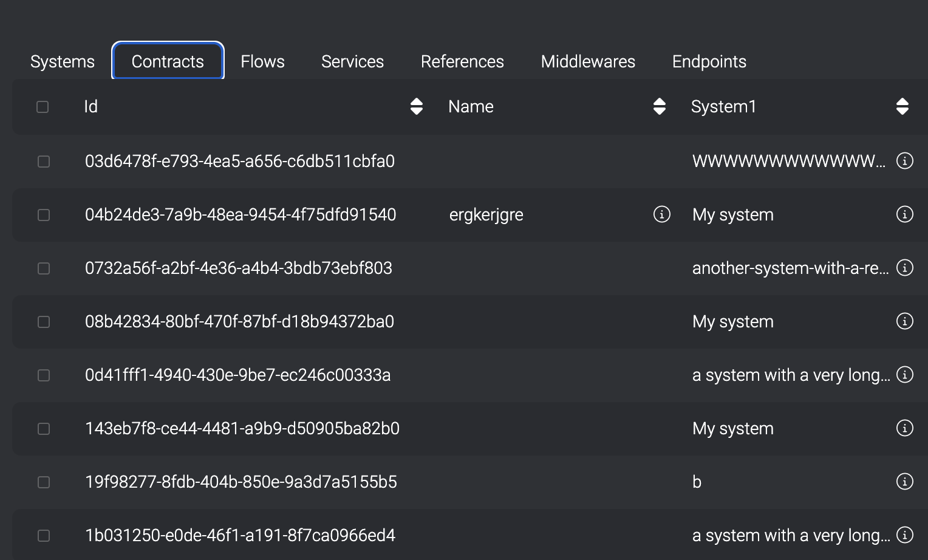Sort contracts by the Name column arrows
Viewport: 928px width, 560px height.
click(x=660, y=106)
